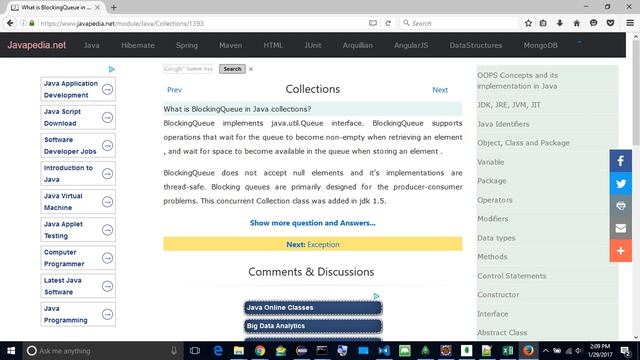The width and height of the screenshot is (640, 360).
Task: Open Spring menu in navbar
Action: click(x=187, y=45)
